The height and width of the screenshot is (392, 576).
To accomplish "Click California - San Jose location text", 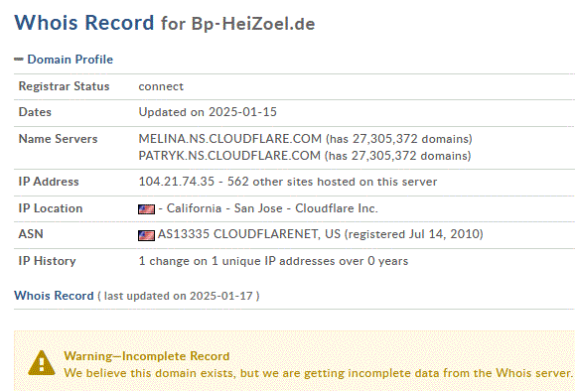I will (x=224, y=208).
